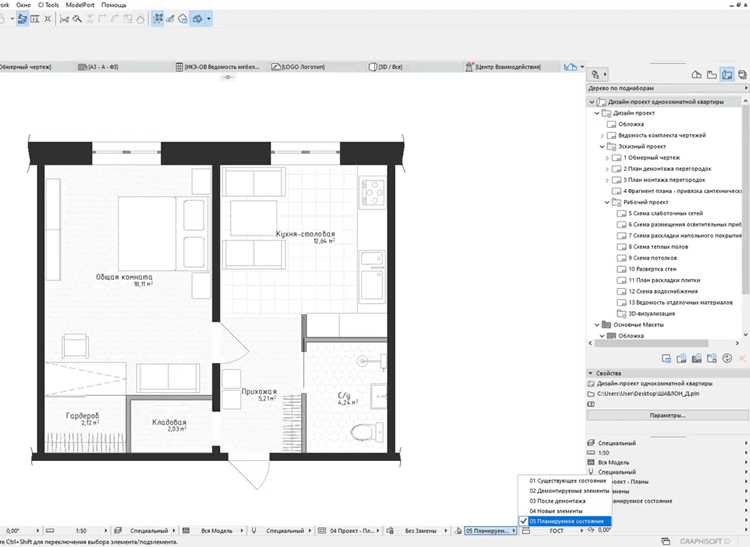The width and height of the screenshot is (750, 547).
Task: Click the scissors trim tool icon
Action: pyautogui.click(x=65, y=19)
